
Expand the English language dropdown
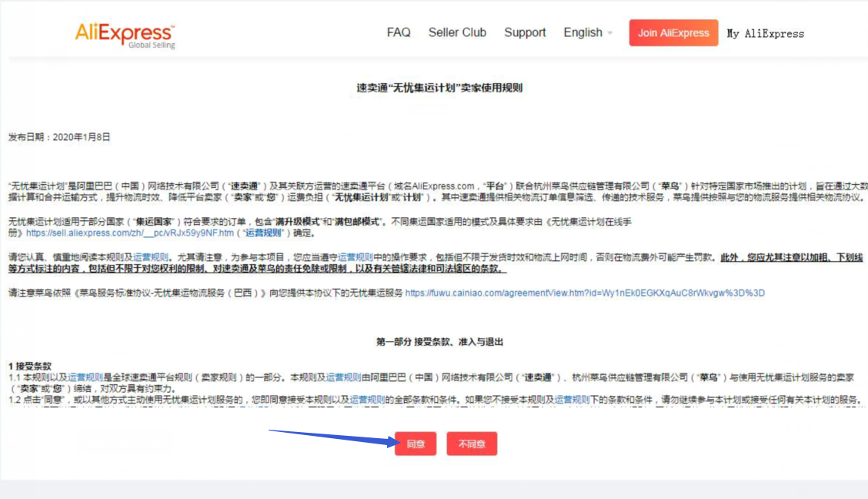pyautogui.click(x=588, y=32)
